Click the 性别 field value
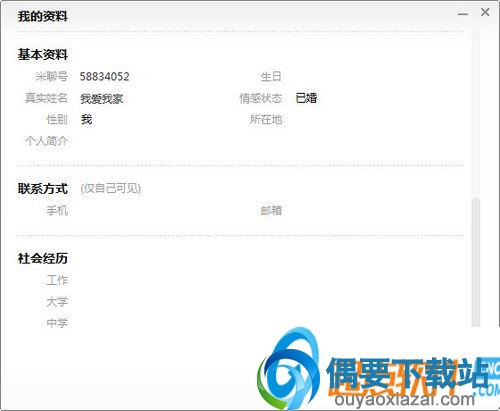 (x=86, y=119)
